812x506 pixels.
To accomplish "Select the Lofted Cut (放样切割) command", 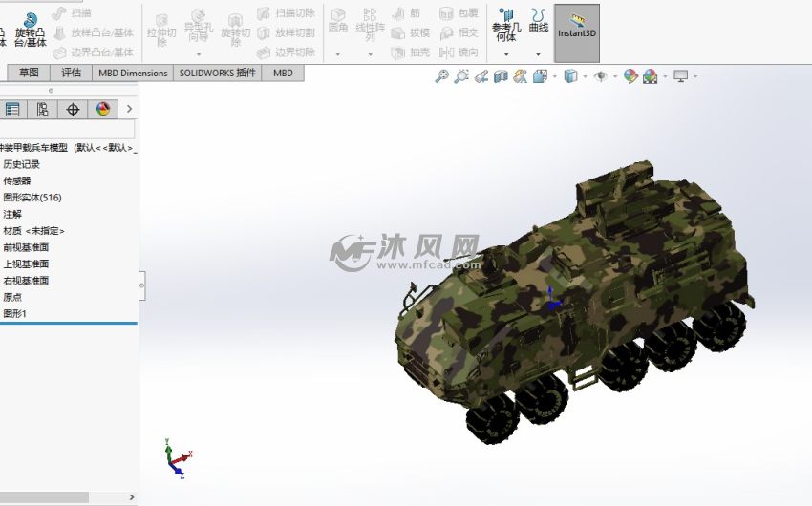I will (286, 32).
